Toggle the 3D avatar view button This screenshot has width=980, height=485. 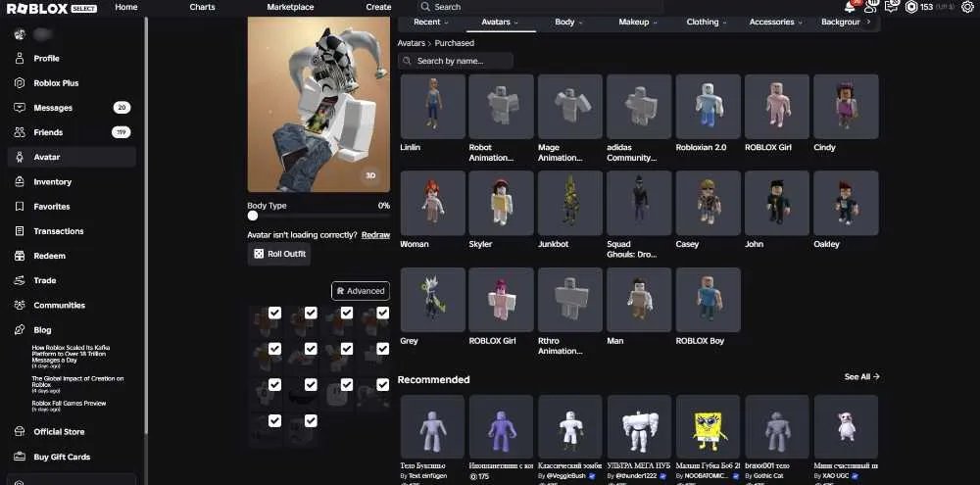coord(370,175)
